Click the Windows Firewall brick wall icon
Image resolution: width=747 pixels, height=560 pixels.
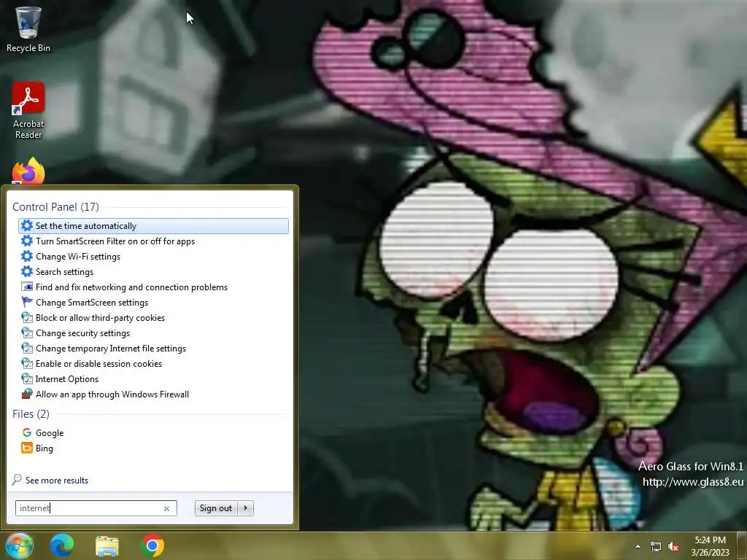pyautogui.click(x=27, y=394)
